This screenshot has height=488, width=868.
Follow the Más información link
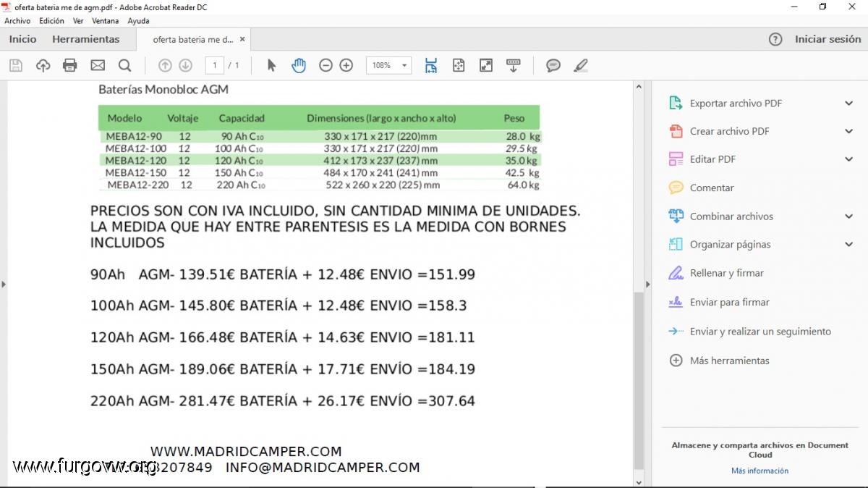759,471
